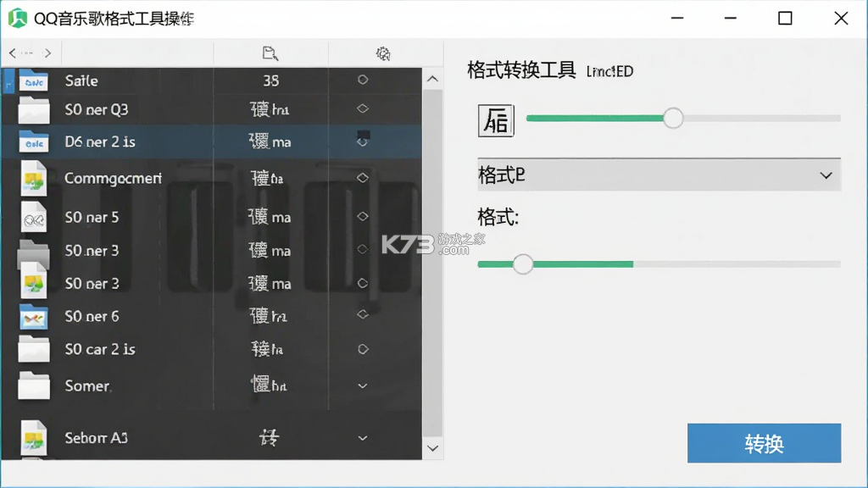Open the file search toolbar icon
The height and width of the screenshot is (488, 868).
[270, 53]
